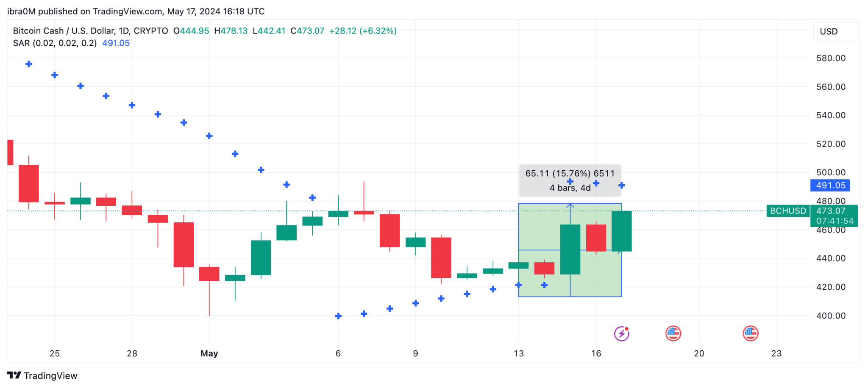
Task: Click the +28.12 (+6.32%) change value
Action: pos(363,31)
